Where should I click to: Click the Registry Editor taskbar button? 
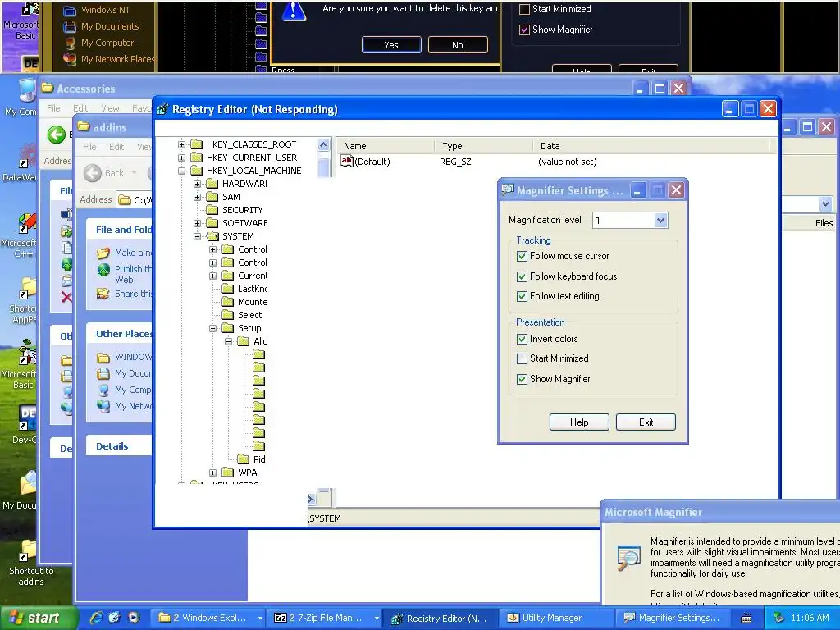pos(441,619)
